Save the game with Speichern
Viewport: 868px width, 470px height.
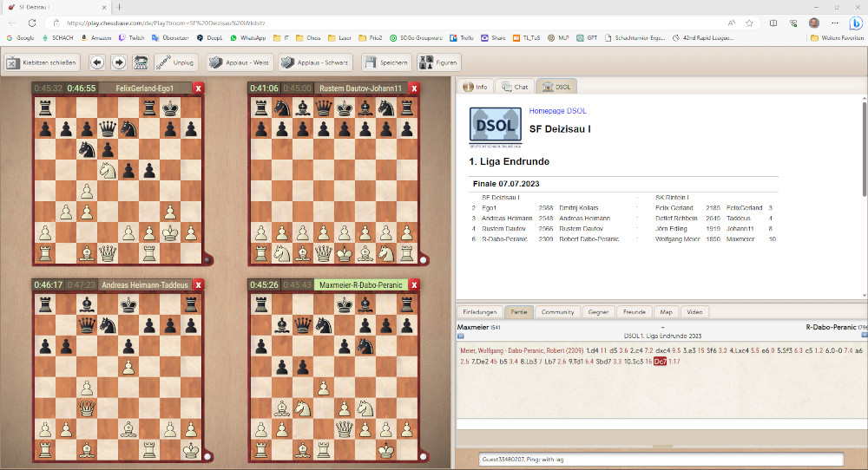381,62
